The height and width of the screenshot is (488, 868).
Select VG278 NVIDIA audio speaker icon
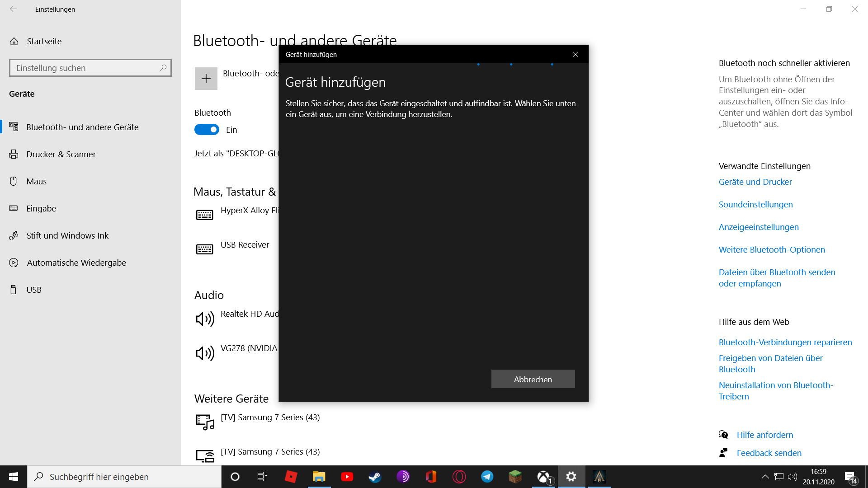pyautogui.click(x=205, y=353)
